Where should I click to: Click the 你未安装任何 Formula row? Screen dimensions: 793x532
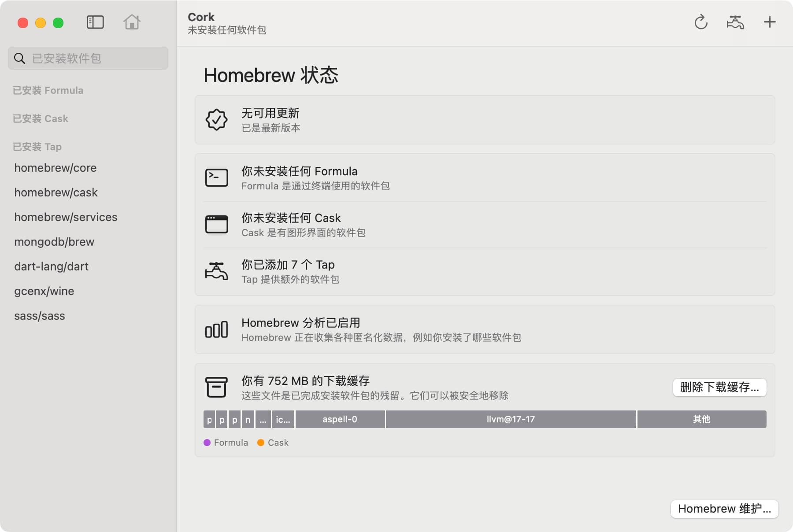pyautogui.click(x=485, y=177)
